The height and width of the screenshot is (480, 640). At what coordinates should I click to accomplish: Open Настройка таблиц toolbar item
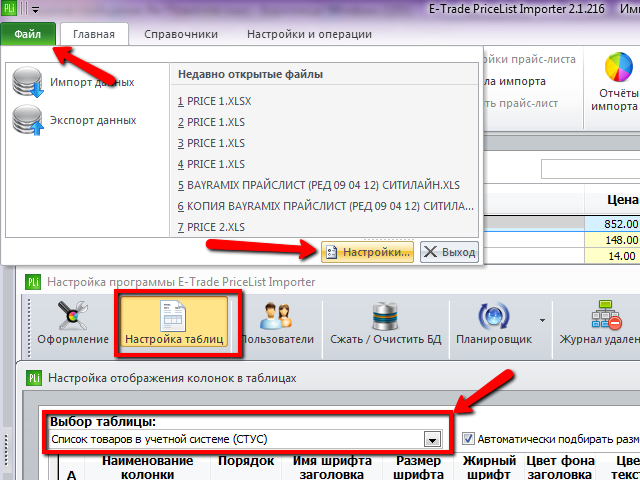[x=174, y=323]
